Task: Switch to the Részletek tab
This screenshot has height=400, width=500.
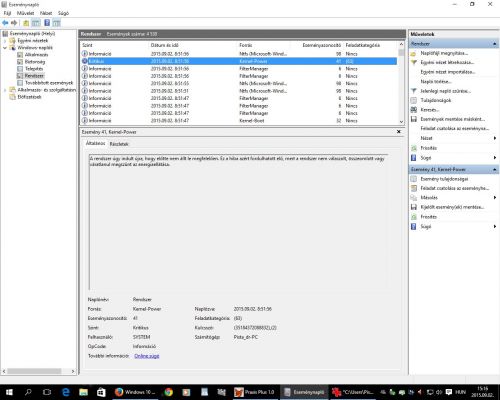Action: (119, 144)
